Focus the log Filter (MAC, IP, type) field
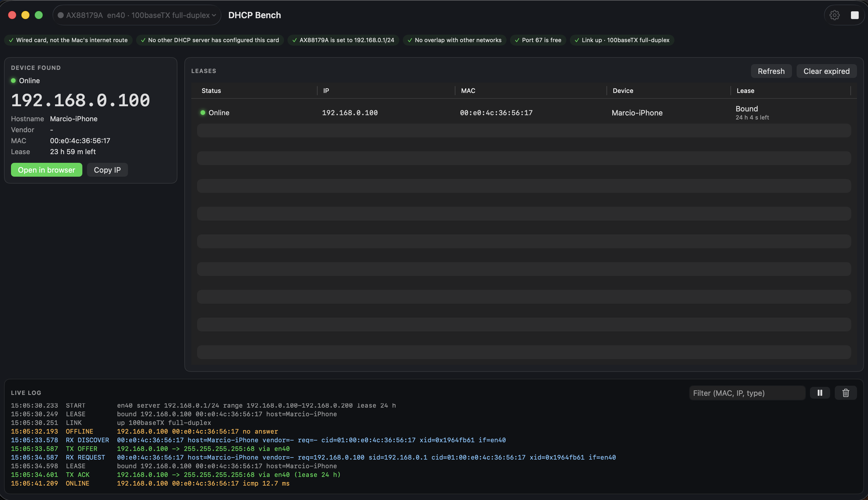The height and width of the screenshot is (500, 868). coord(747,393)
